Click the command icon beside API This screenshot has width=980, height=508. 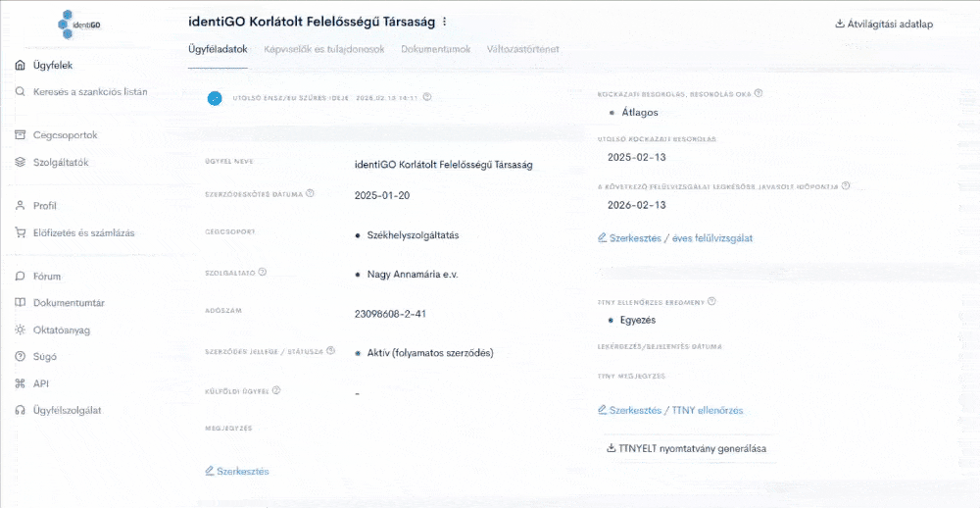coord(20,383)
